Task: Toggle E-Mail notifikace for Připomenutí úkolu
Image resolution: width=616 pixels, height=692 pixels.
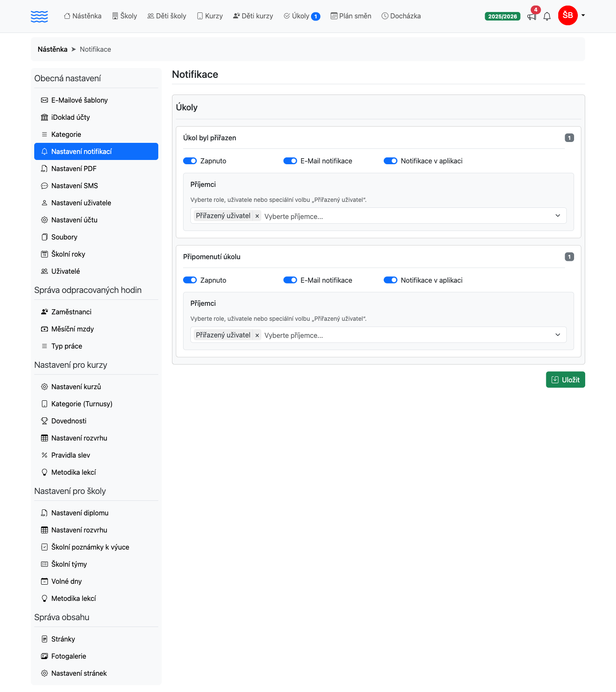Action: (x=290, y=280)
